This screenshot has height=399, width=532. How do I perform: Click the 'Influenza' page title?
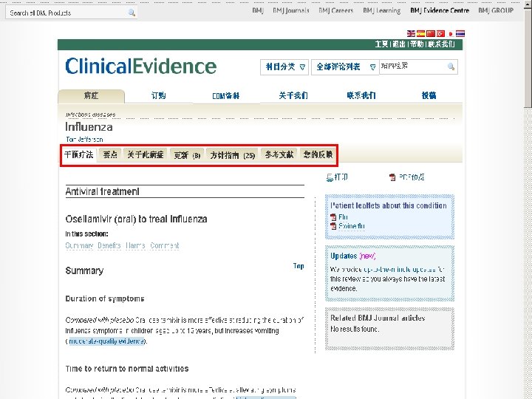point(89,127)
